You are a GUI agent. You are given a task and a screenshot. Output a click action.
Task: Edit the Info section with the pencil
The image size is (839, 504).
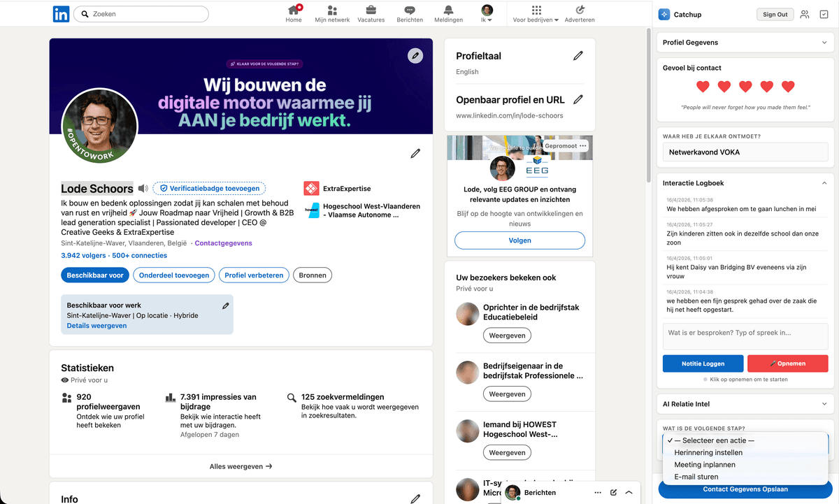[x=415, y=498]
